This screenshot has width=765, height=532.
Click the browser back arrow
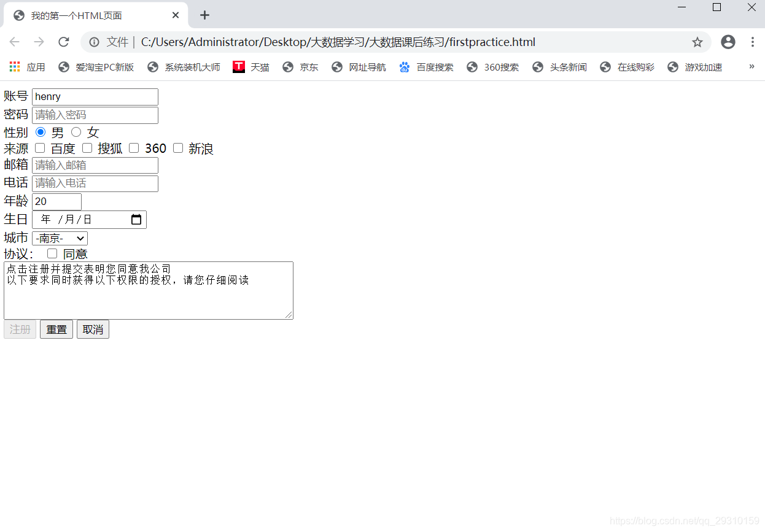pos(14,42)
